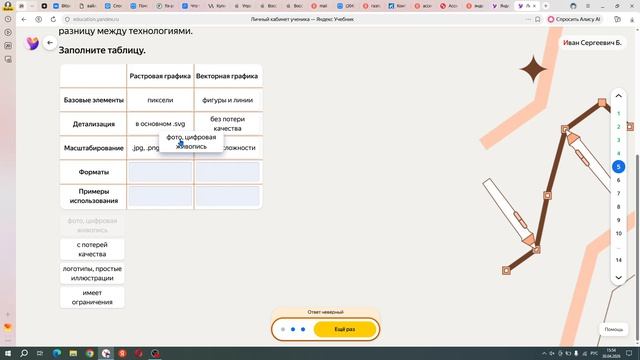Open Task View on the taskbar

pos(40,353)
